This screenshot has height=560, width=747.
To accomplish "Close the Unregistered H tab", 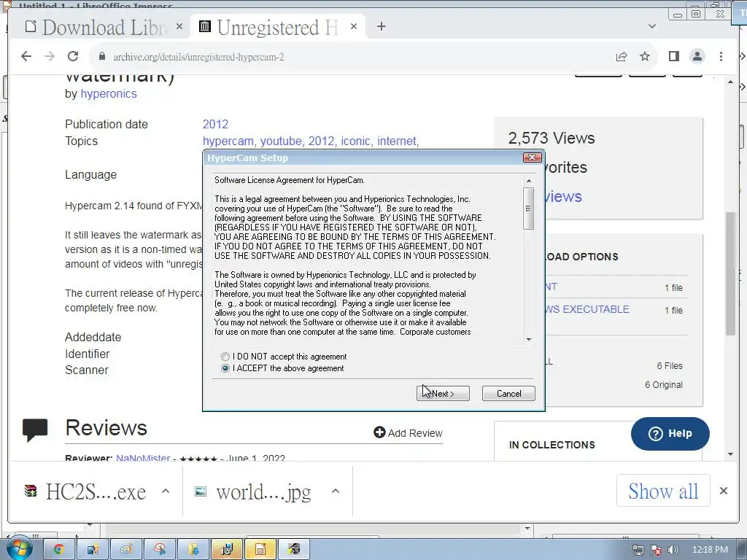I will [x=354, y=27].
